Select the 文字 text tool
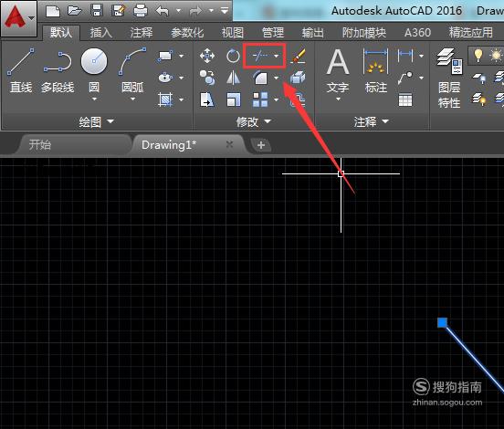 tap(338, 70)
